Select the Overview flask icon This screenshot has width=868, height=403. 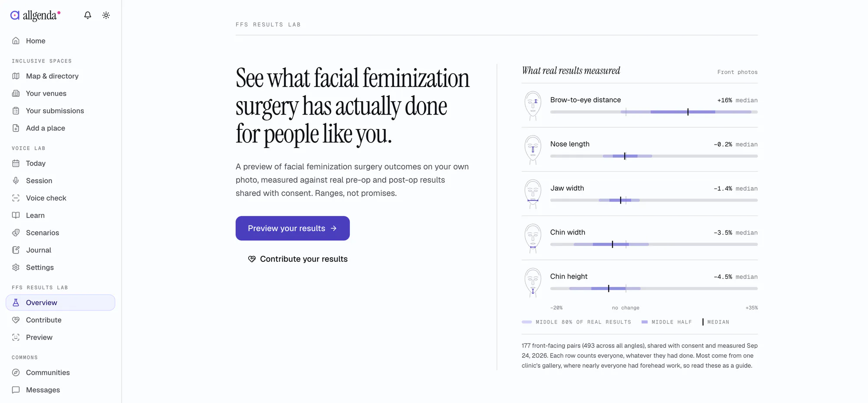16,303
